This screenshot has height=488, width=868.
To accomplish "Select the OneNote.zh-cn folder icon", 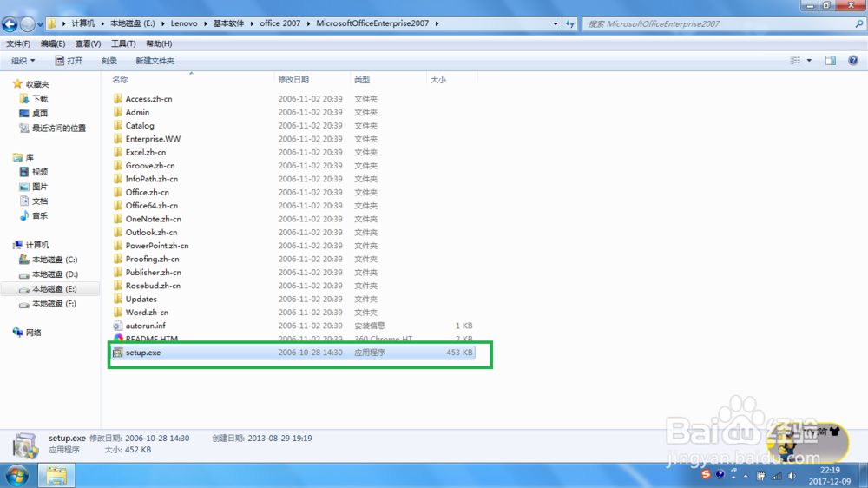I will [x=117, y=219].
